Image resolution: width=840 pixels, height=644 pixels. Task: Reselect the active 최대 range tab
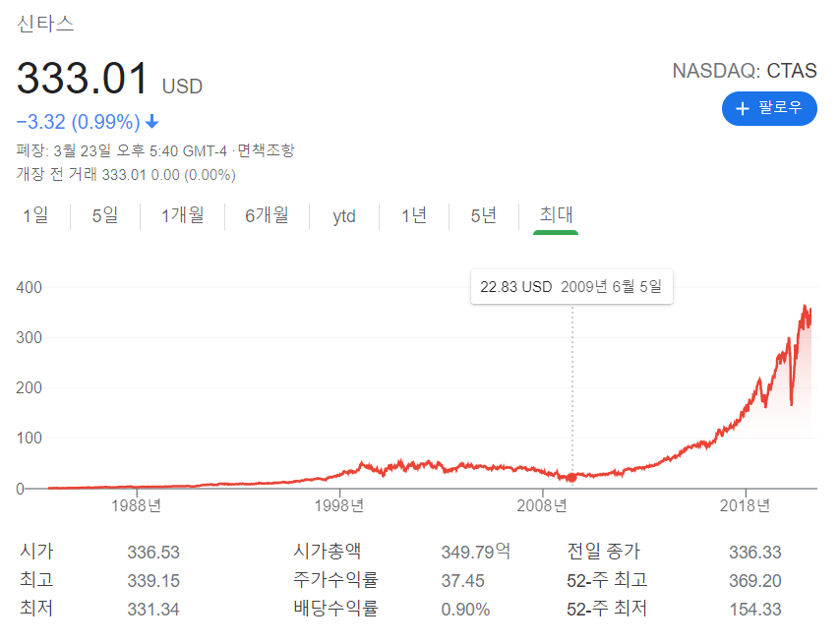pyautogui.click(x=555, y=216)
